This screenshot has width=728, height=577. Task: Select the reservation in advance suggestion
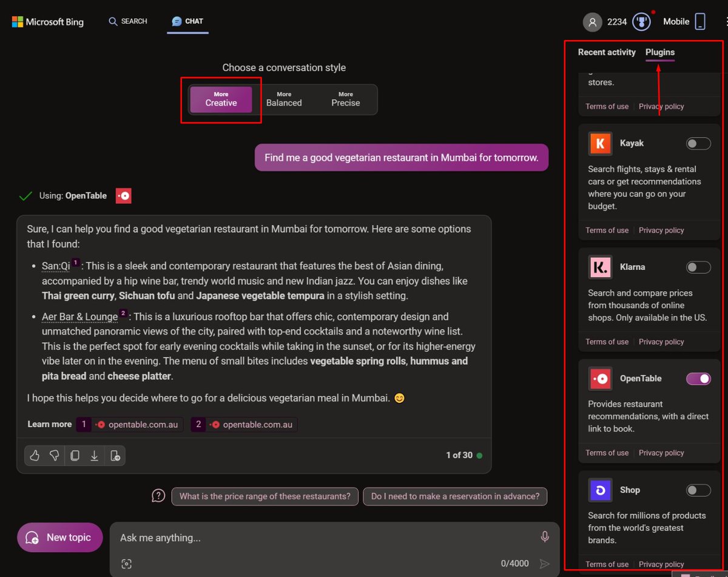point(455,496)
